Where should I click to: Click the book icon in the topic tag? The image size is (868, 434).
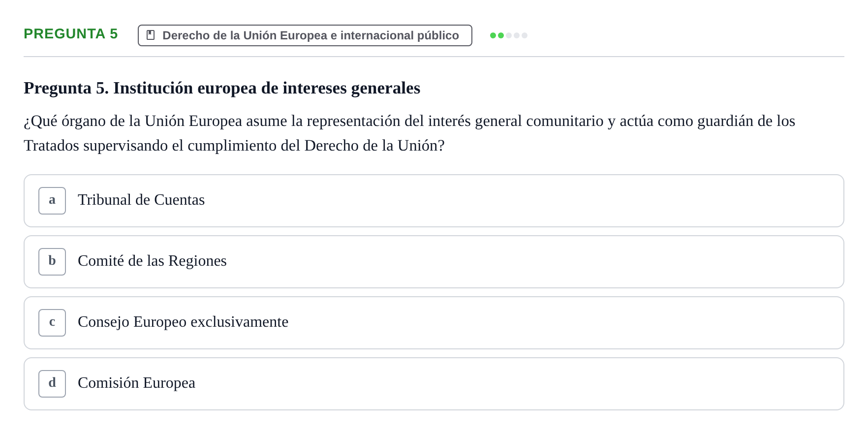151,35
